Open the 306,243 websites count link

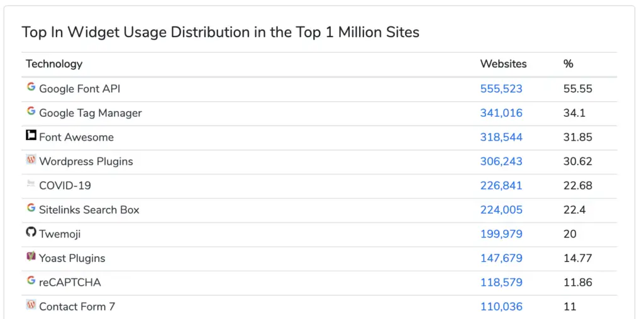point(501,161)
